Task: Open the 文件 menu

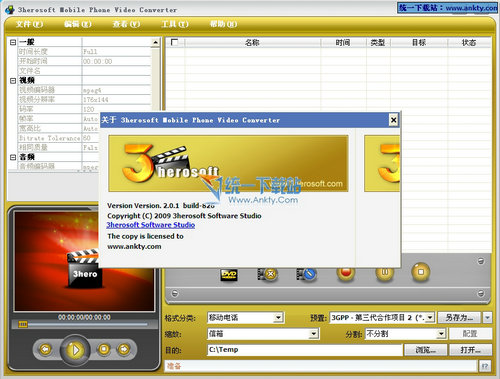Action: click(29, 24)
